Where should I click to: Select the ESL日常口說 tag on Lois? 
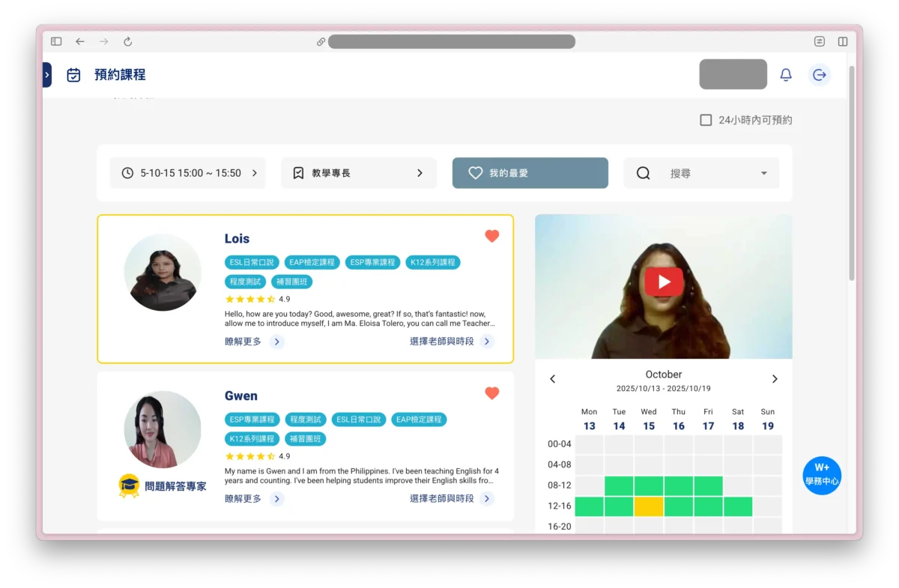pyautogui.click(x=252, y=262)
